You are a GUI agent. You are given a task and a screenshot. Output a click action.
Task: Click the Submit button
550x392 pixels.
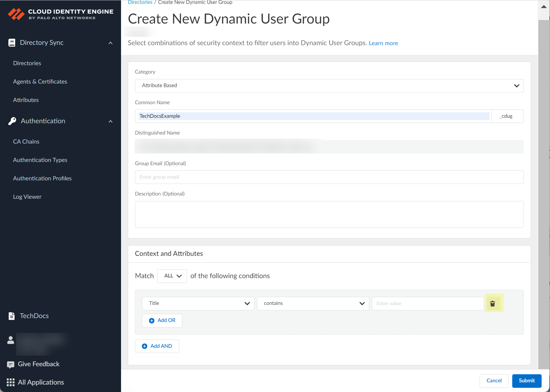pyautogui.click(x=526, y=381)
